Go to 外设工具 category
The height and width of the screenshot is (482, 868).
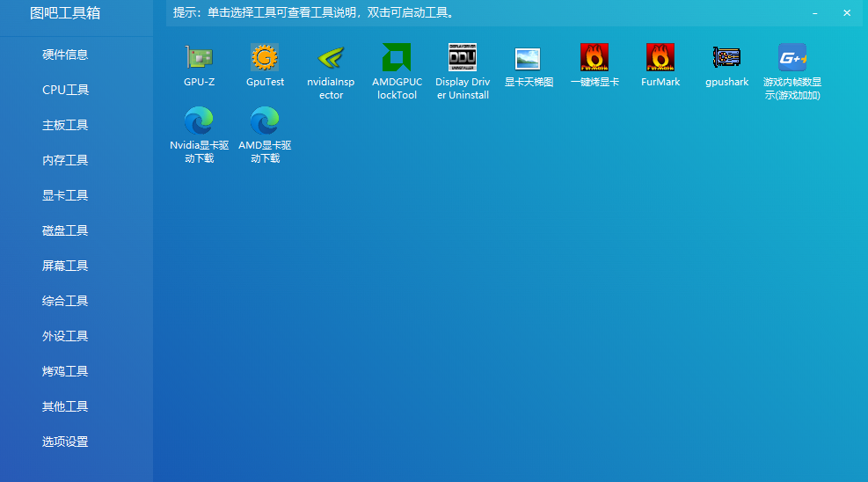tap(65, 336)
